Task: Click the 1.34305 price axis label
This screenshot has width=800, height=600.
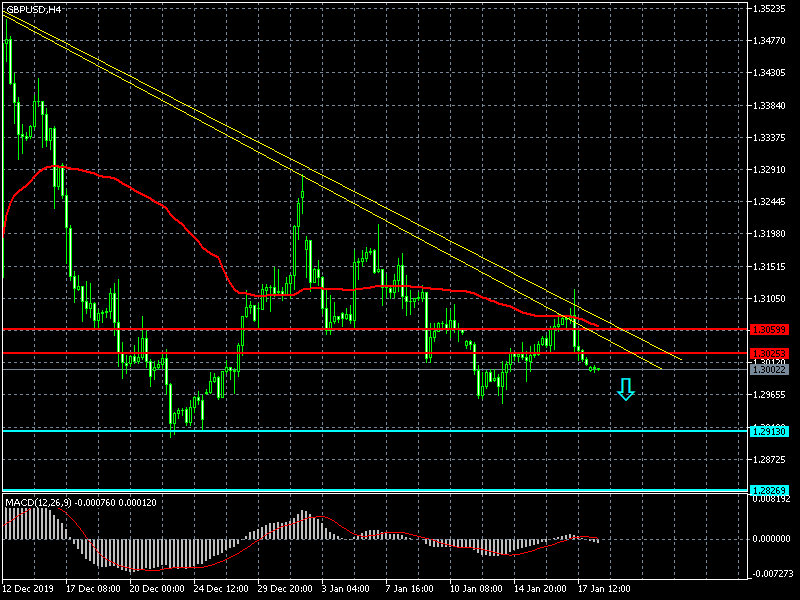Action: coord(769,73)
